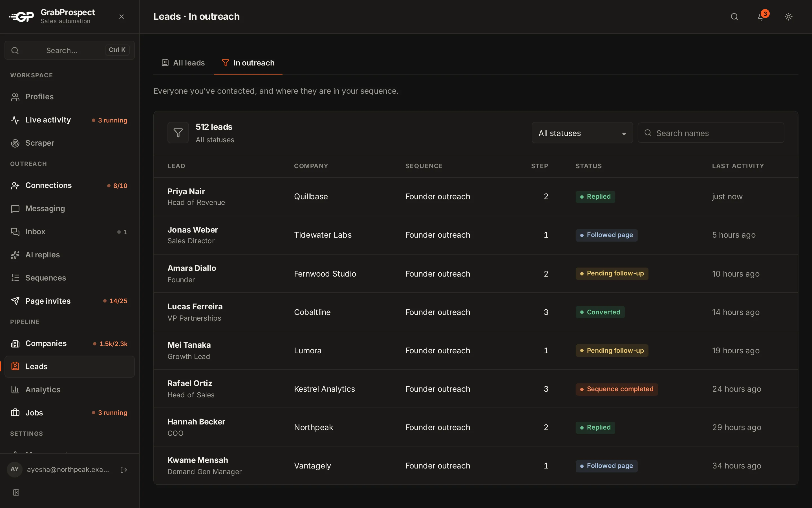
Task: Collapse sidebar panel icon at bottom
Action: click(x=16, y=492)
